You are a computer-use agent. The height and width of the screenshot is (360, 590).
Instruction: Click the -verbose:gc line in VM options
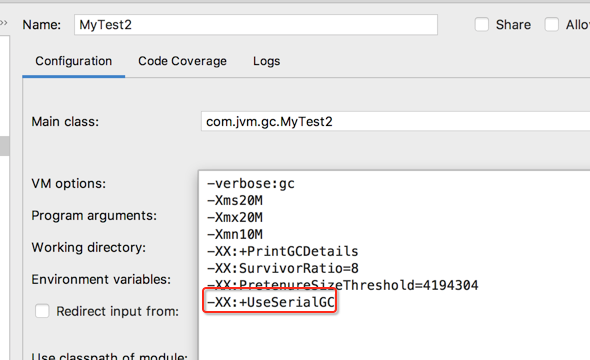251,184
